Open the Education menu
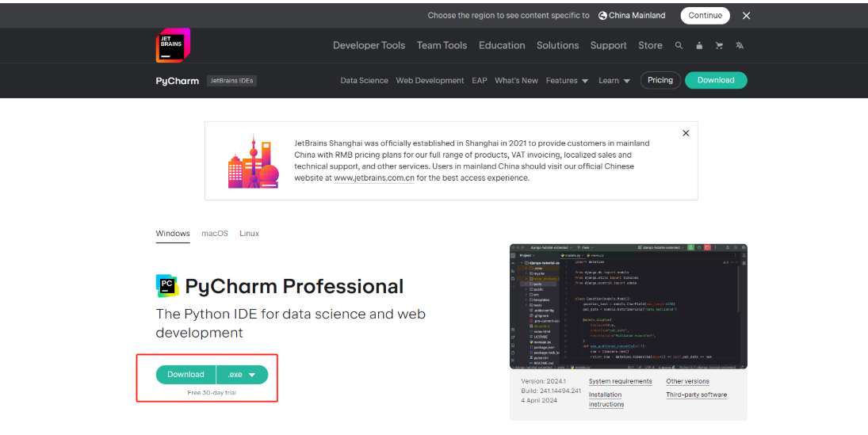This screenshot has height=435, width=868. click(502, 45)
